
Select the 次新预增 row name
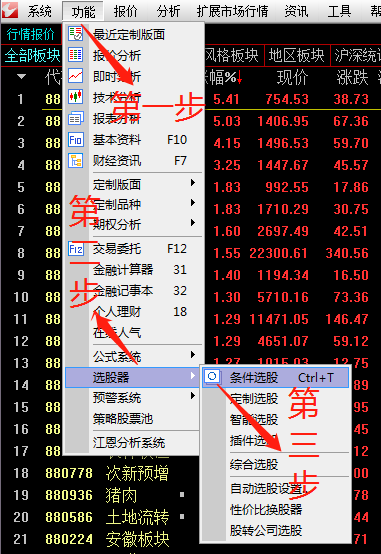(x=137, y=473)
